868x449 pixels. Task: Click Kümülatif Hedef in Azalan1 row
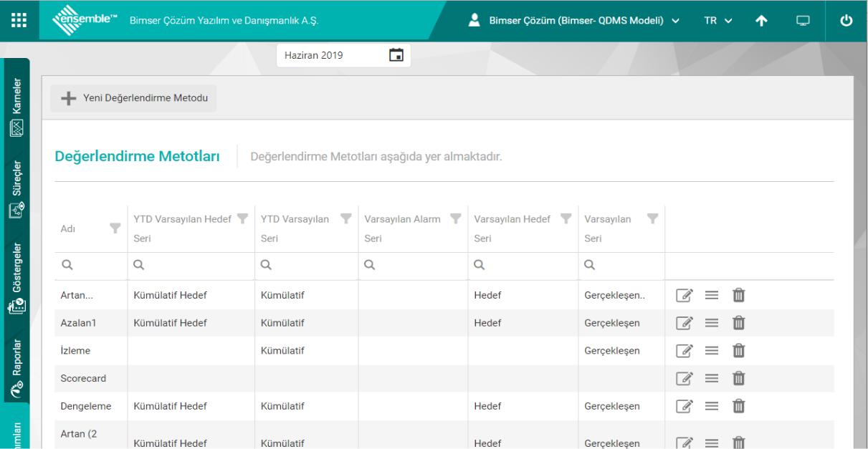[x=170, y=324]
